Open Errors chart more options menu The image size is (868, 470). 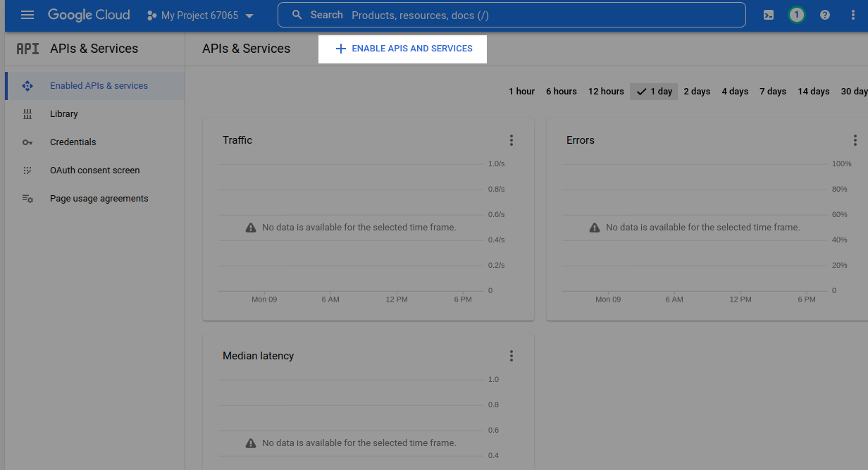[x=855, y=140]
